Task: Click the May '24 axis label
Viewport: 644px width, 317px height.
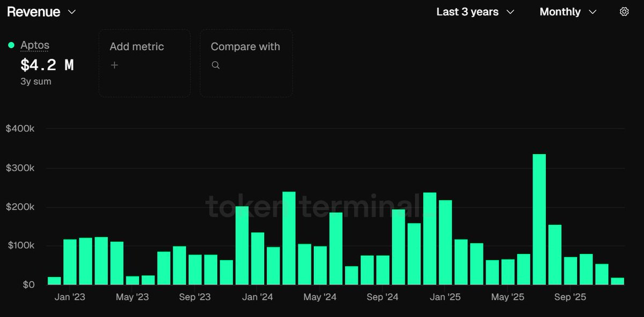Action: point(320,297)
